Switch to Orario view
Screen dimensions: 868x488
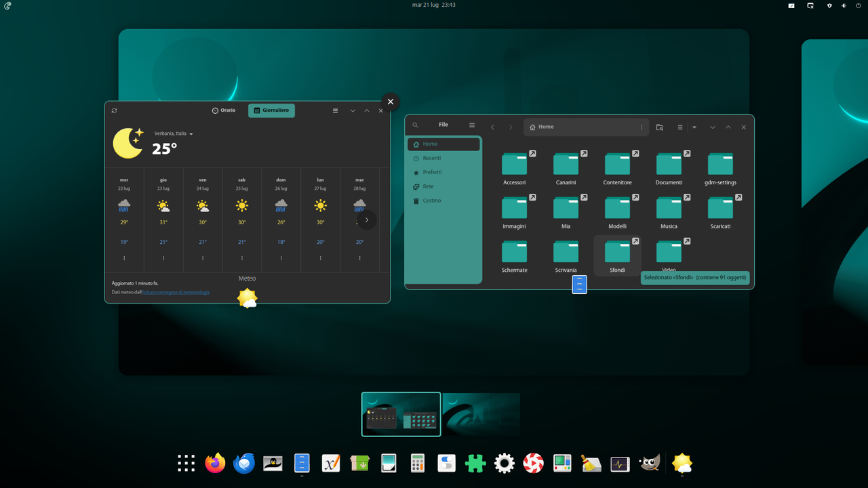click(224, 110)
